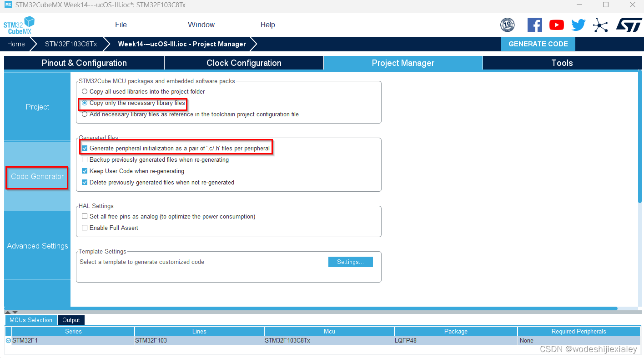The height and width of the screenshot is (358, 644).
Task: Open the Advanced Settings side section
Action: pos(37,246)
